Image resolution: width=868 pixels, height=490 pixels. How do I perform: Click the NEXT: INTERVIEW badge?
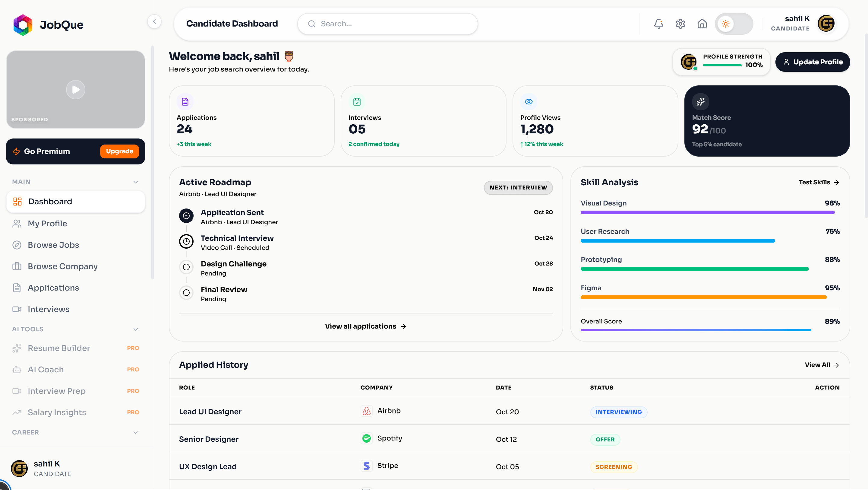click(518, 187)
